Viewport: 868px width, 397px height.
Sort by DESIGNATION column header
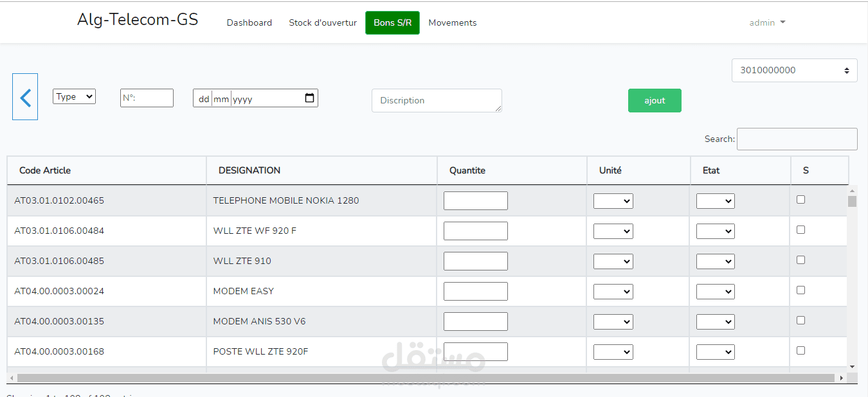[x=321, y=170]
